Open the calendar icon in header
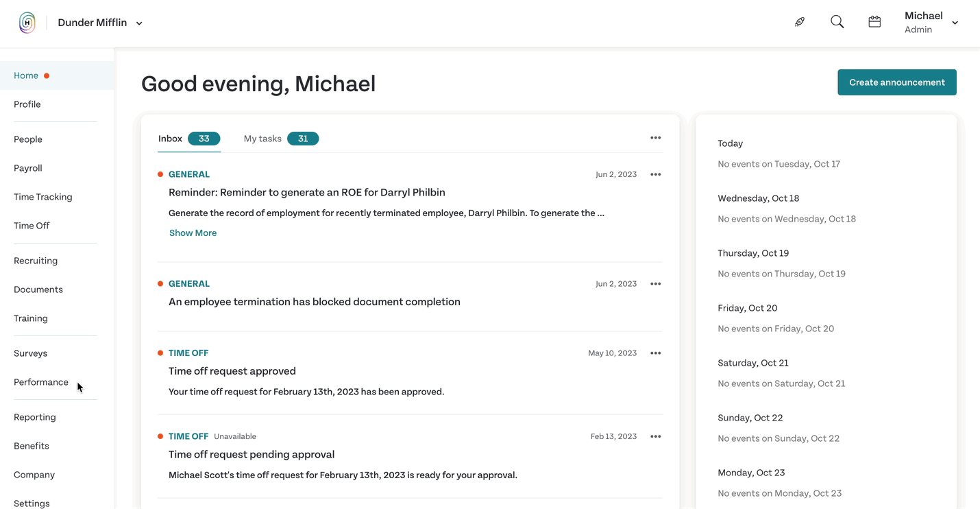This screenshot has width=980, height=509. [x=874, y=22]
